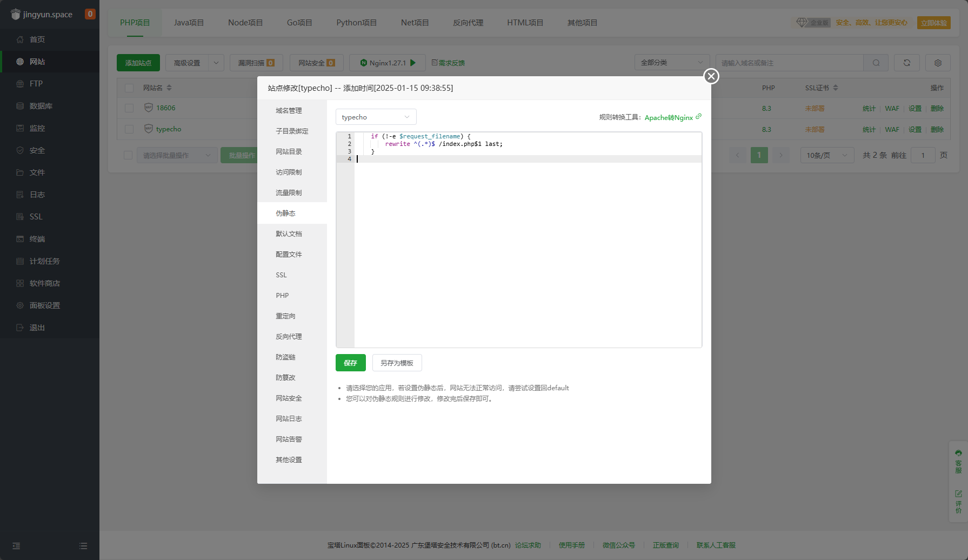Viewport: 968px width, 560px height.
Task: Tick the typecho site row checkbox
Action: point(129,129)
